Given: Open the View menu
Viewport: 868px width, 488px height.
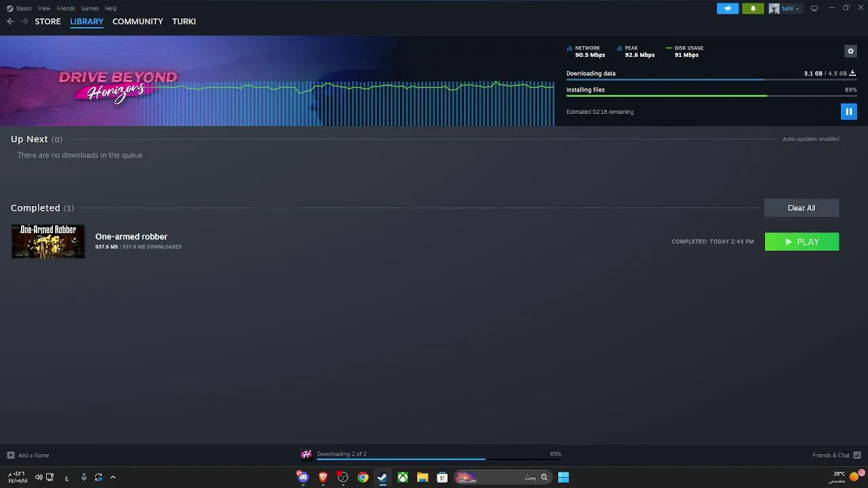Looking at the screenshot, I should tap(44, 8).
